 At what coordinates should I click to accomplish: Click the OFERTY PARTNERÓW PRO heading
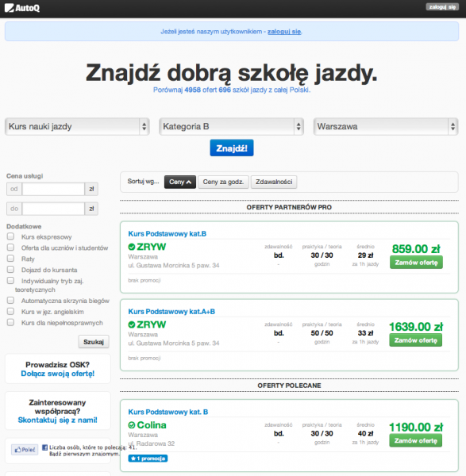coord(289,207)
